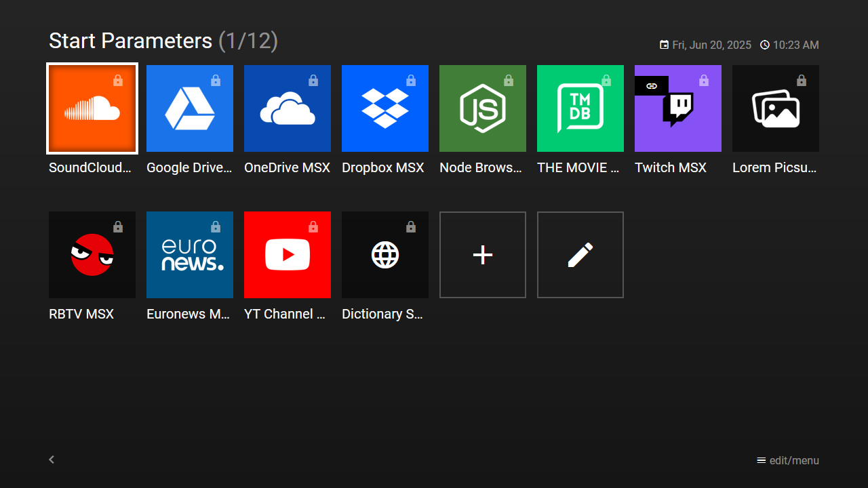Image resolution: width=868 pixels, height=488 pixels.
Task: Click the link badge on Twitch tile
Action: pos(652,85)
